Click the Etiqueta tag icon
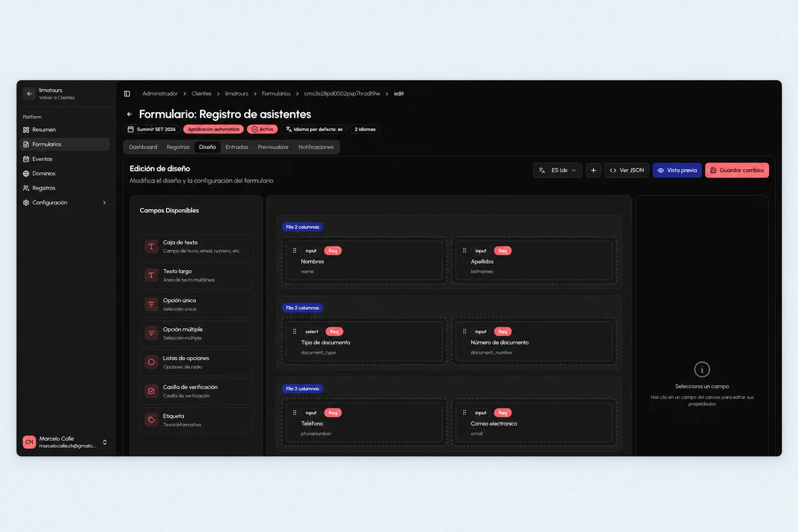 pos(151,420)
